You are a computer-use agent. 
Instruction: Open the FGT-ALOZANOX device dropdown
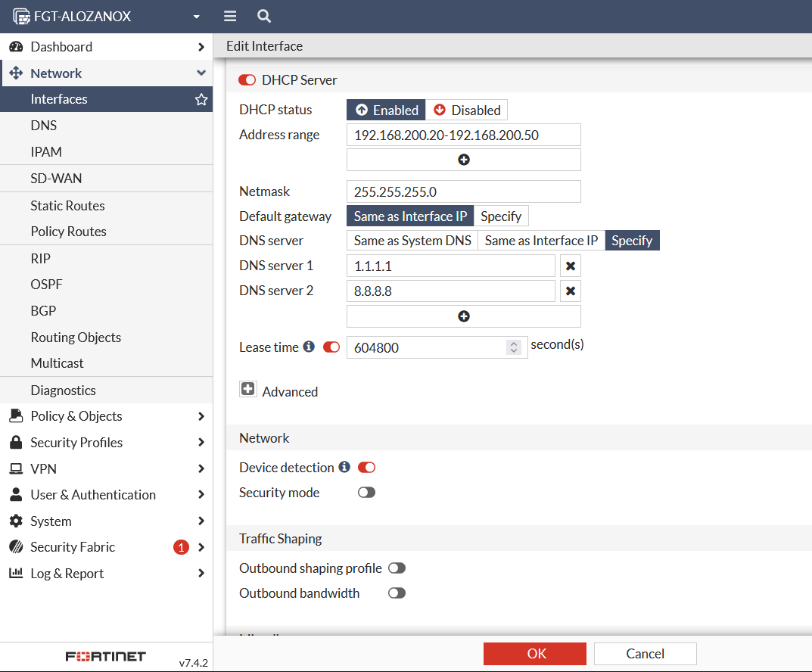pyautogui.click(x=195, y=16)
